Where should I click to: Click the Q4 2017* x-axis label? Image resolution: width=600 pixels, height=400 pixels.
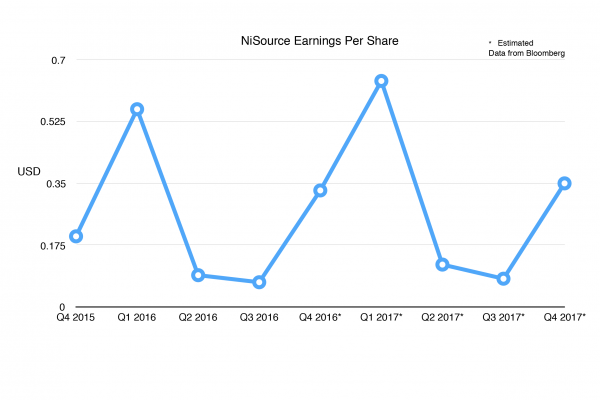click(x=564, y=317)
